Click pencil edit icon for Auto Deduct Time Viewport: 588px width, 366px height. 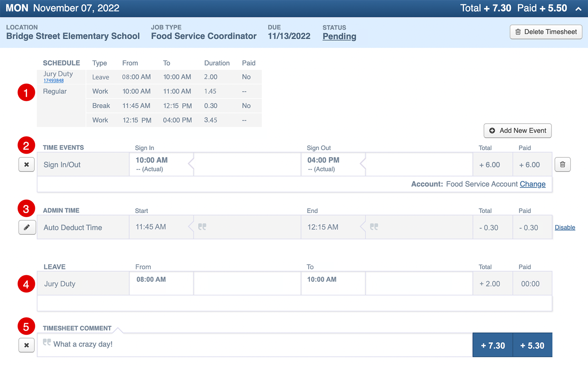tap(27, 227)
